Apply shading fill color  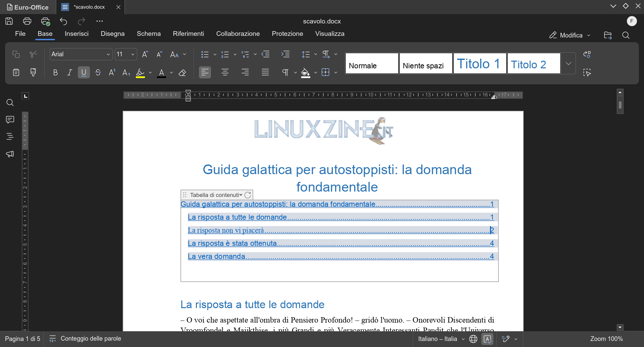point(306,73)
